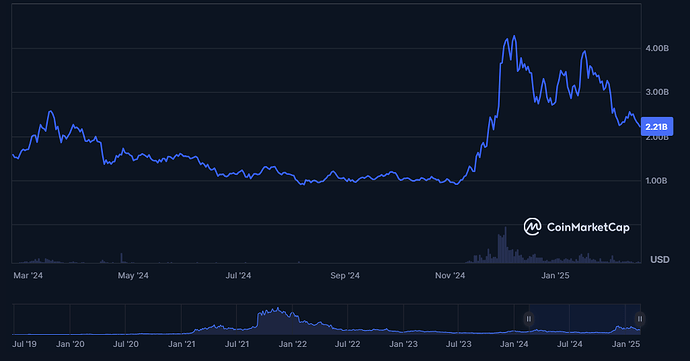Click the CoinMarketCap watermark text
This screenshot has height=361, width=690.
[588, 227]
